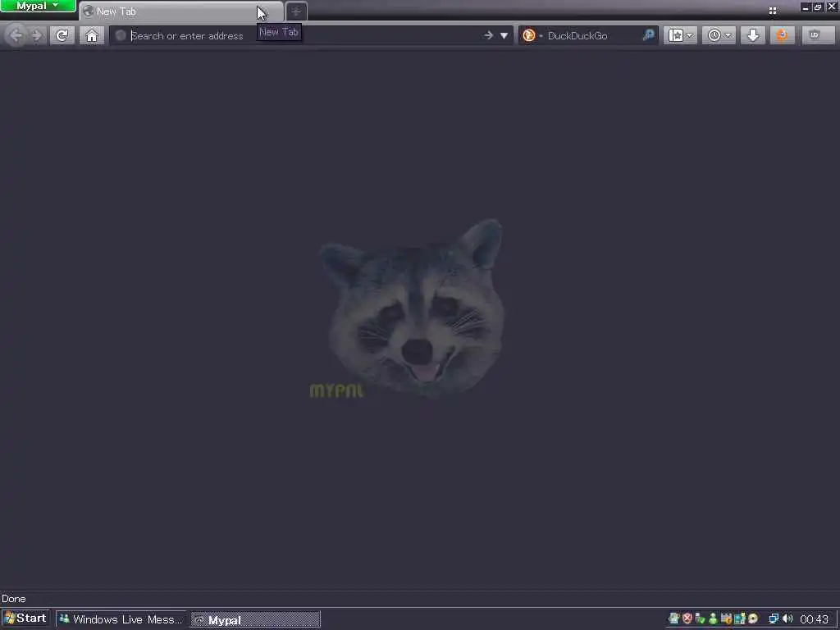This screenshot has width=840, height=630.
Task: Click the tab groups grid icon
Action: click(x=773, y=10)
